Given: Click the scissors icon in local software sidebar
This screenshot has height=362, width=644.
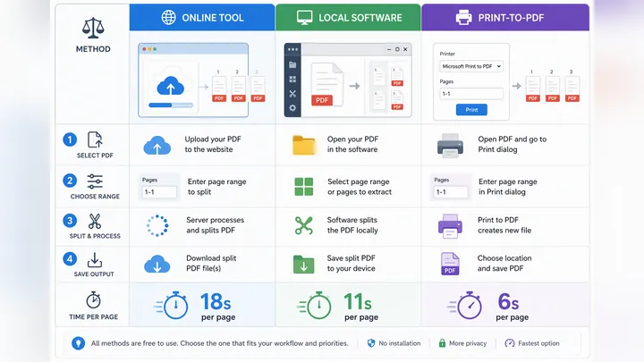Looking at the screenshot, I should tap(292, 94).
